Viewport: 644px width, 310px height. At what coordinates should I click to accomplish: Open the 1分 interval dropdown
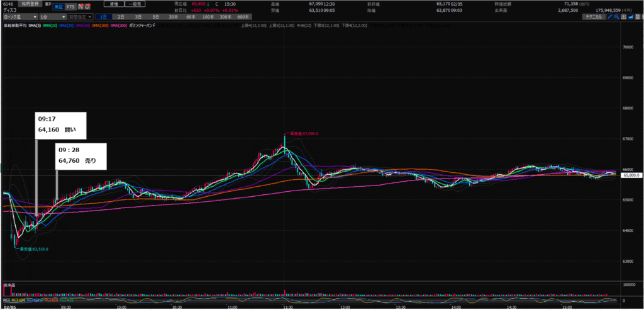[x=51, y=17]
